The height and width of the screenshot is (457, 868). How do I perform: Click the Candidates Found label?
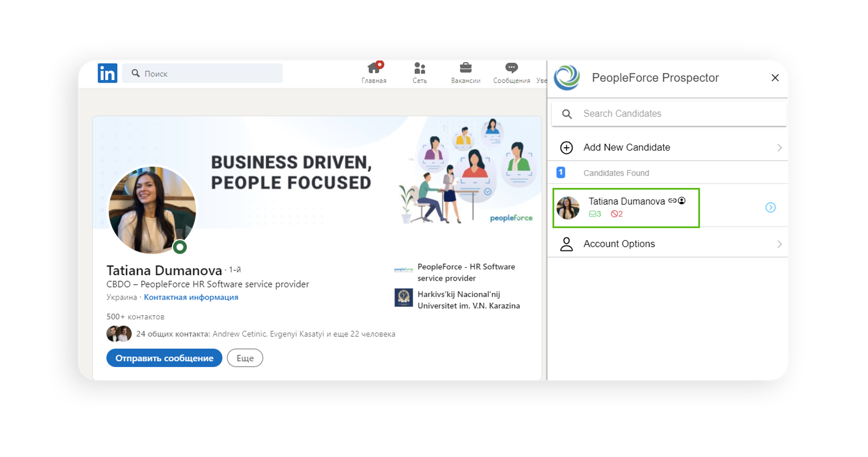coord(616,173)
